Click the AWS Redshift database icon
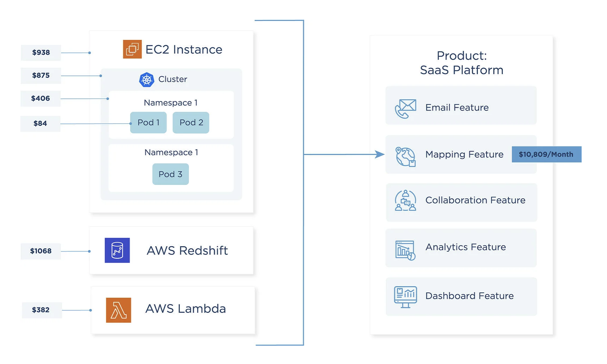The image size is (607, 364). [x=118, y=250]
